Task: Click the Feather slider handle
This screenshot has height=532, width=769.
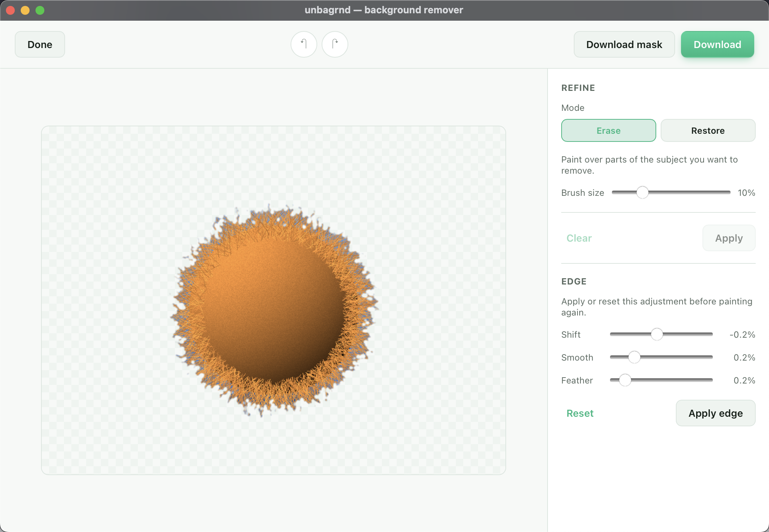Action: coord(625,380)
